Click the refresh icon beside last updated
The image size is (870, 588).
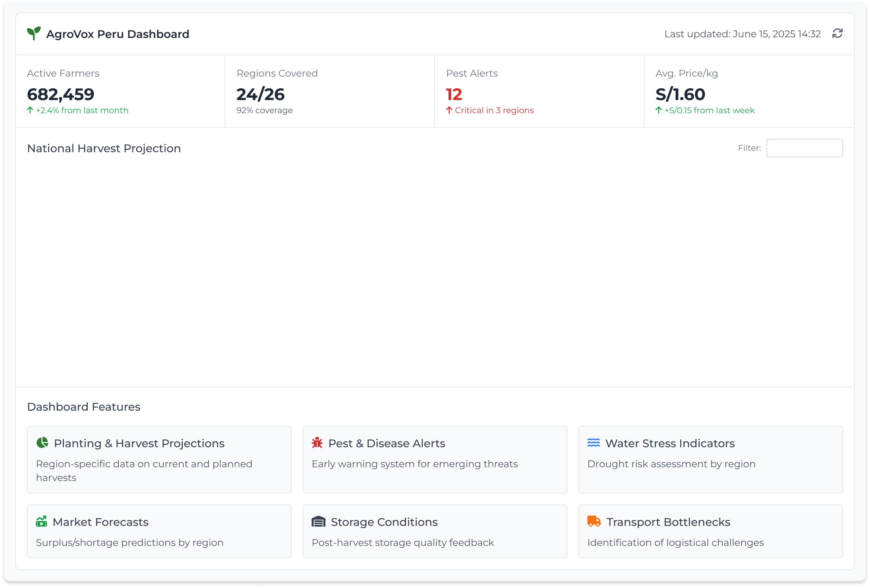837,34
